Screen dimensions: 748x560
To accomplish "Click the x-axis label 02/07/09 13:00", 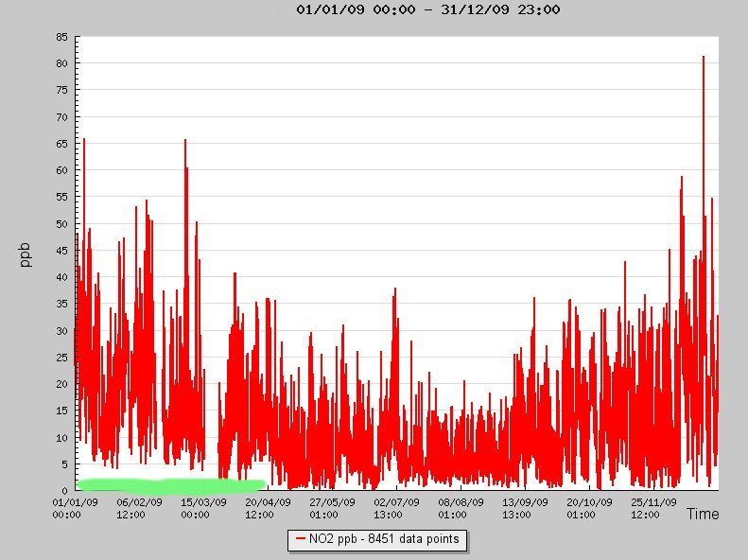I will pos(396,509).
